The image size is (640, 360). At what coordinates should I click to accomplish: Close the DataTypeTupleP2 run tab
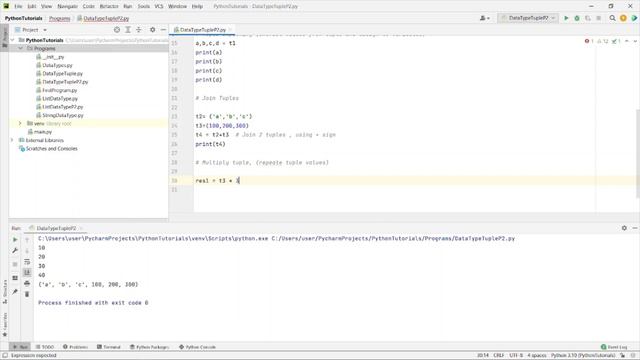tap(81, 228)
